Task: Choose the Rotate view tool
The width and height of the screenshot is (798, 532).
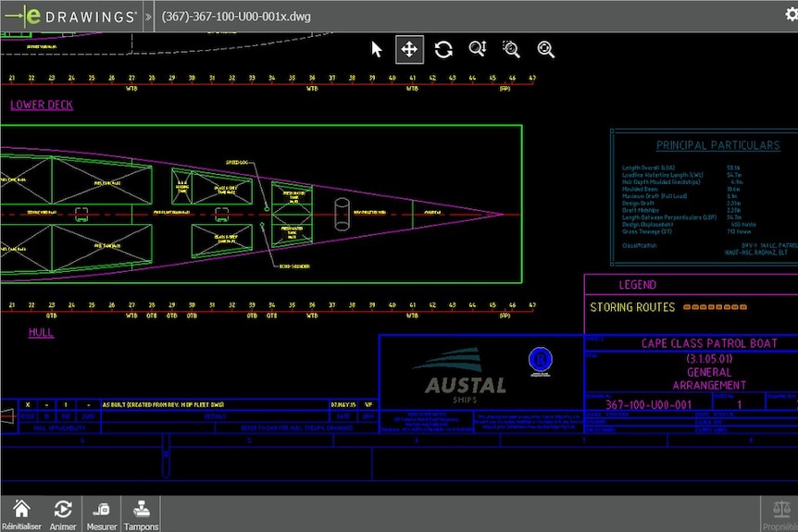Action: 443,49
